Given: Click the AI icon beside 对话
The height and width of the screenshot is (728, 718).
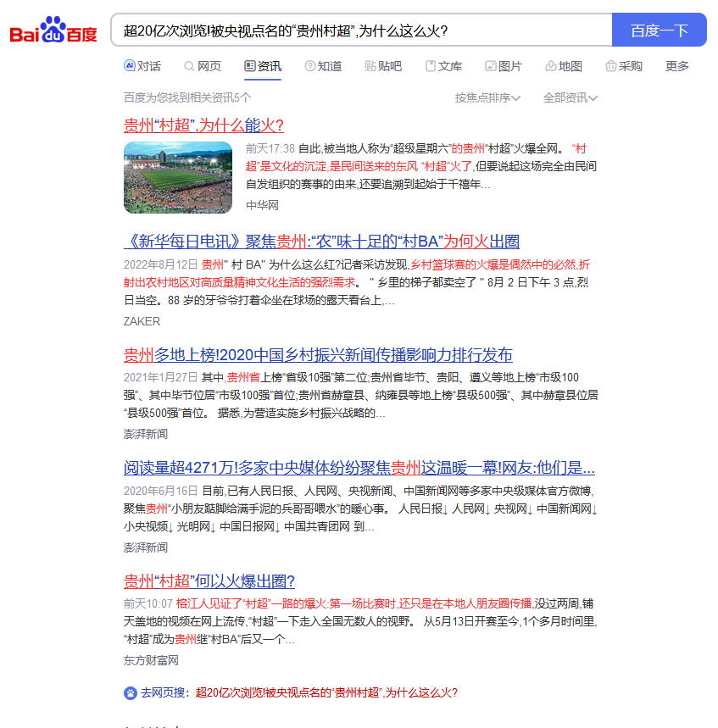Looking at the screenshot, I should click(x=129, y=66).
